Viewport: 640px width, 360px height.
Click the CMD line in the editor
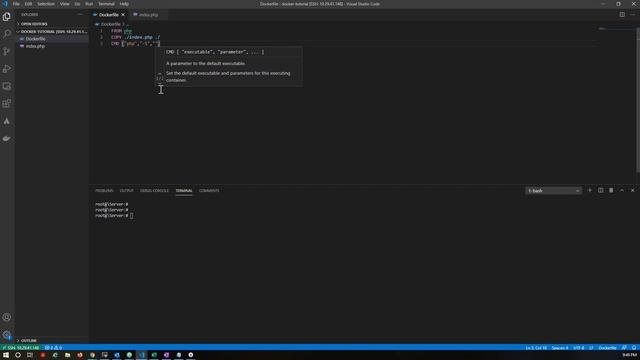[135, 44]
